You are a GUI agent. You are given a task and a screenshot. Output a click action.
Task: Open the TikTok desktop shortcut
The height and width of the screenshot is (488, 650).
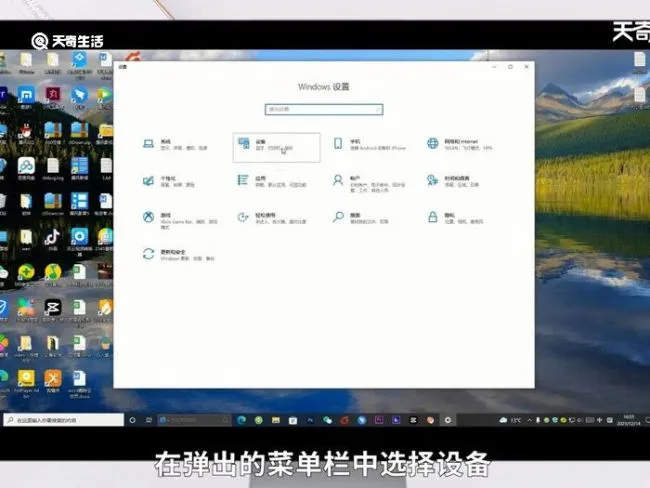click(x=52, y=240)
